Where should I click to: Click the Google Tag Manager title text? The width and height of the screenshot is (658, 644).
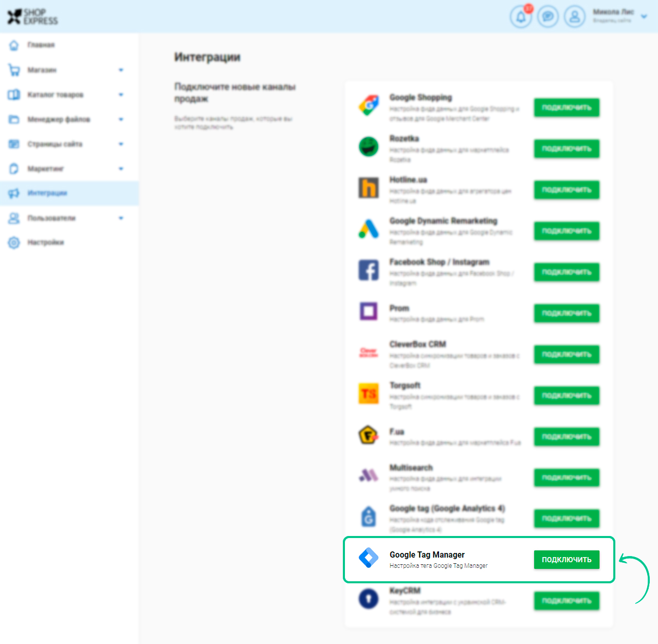point(427,554)
